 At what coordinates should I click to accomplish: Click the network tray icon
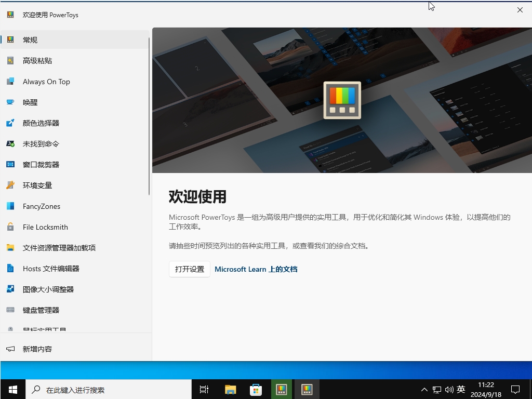point(436,390)
